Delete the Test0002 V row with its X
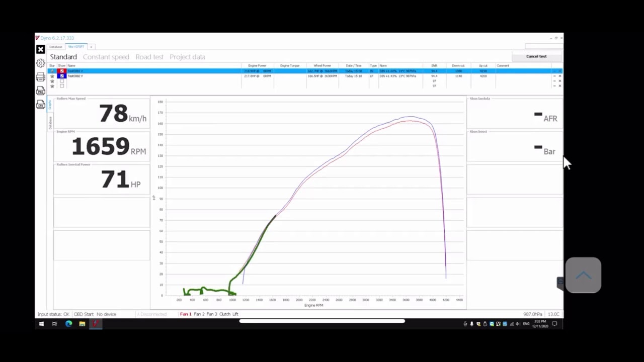Screen dimensions: 644x362 click(559, 76)
